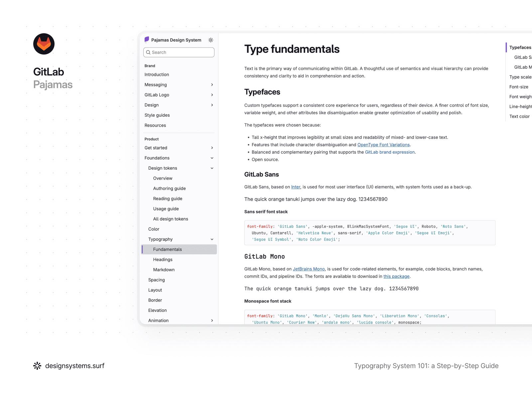
Task: Jump to Typefaces in table of contents
Action: [520, 48]
